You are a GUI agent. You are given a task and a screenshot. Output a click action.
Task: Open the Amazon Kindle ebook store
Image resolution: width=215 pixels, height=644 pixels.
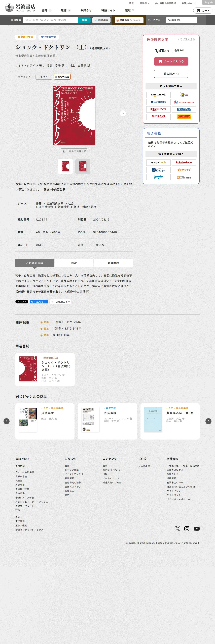(158, 163)
